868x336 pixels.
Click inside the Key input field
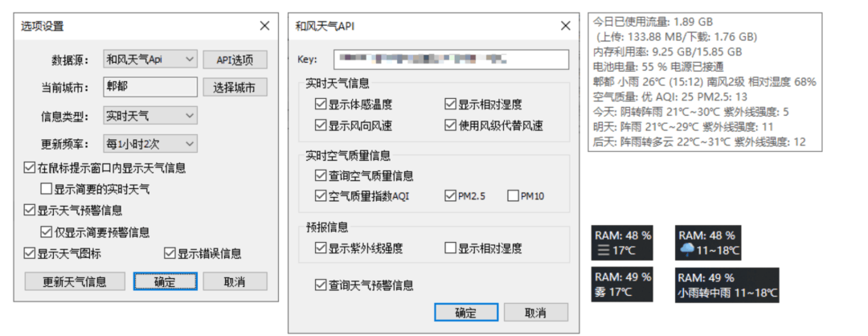[x=451, y=59]
